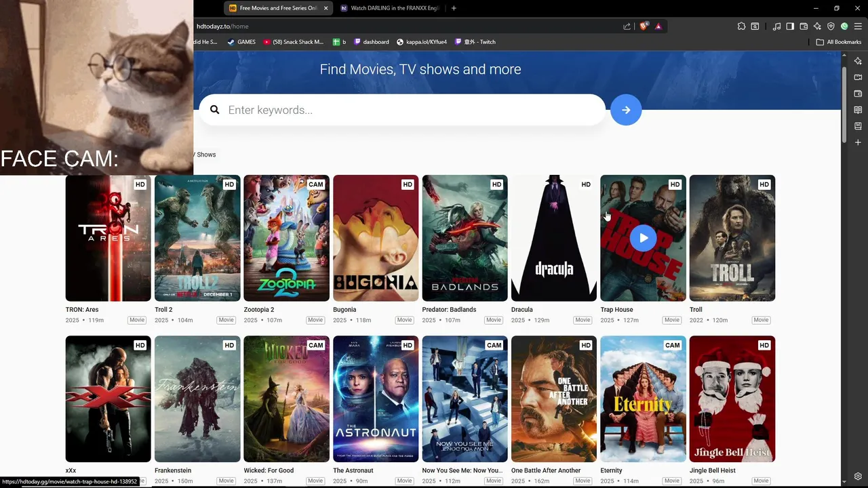
Task: Open the (58) Snack Shack bookmark
Action: point(293,42)
